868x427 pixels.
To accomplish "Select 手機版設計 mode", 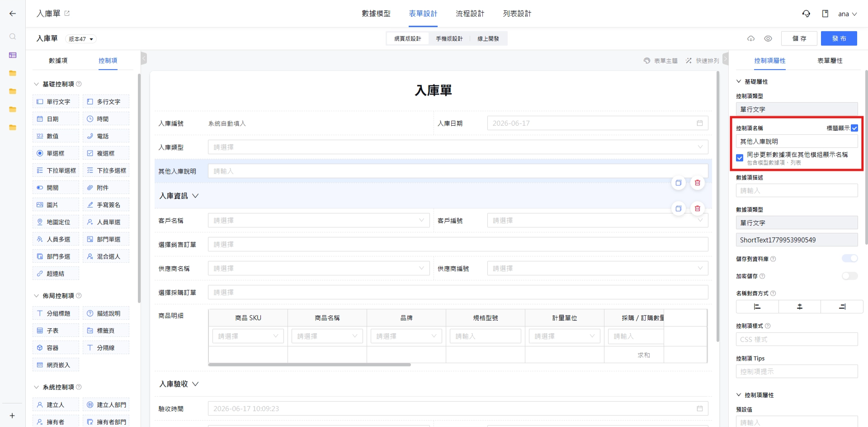I will [x=449, y=39].
